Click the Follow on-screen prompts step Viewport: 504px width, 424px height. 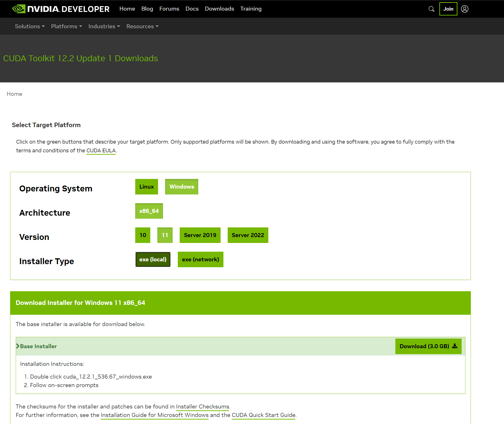click(64, 385)
